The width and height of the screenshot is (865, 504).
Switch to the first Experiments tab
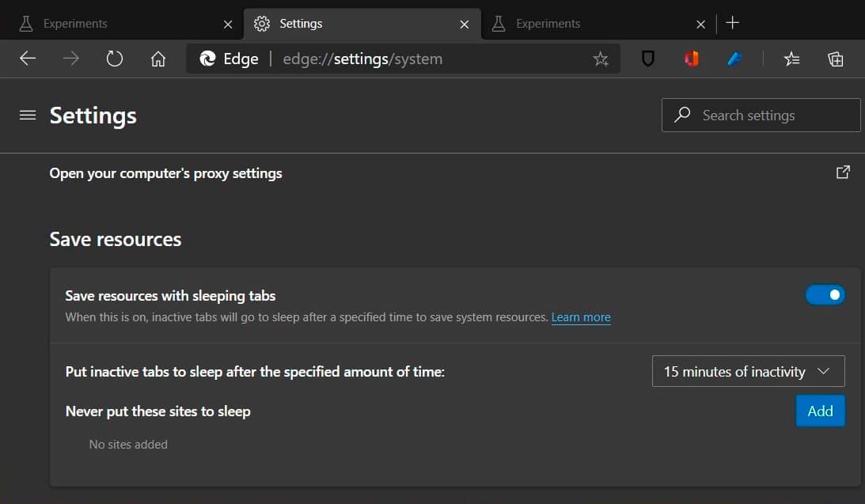click(119, 24)
